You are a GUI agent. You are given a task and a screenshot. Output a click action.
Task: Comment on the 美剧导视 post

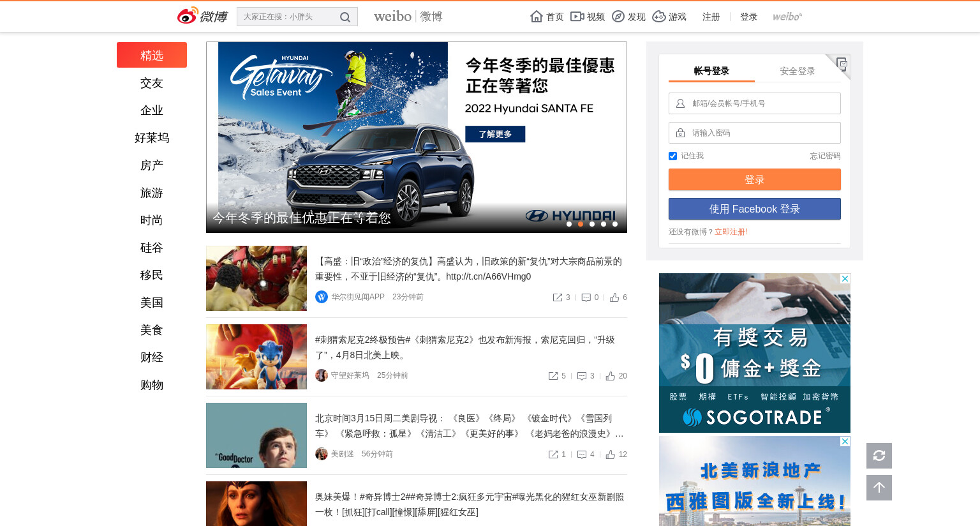coord(582,455)
